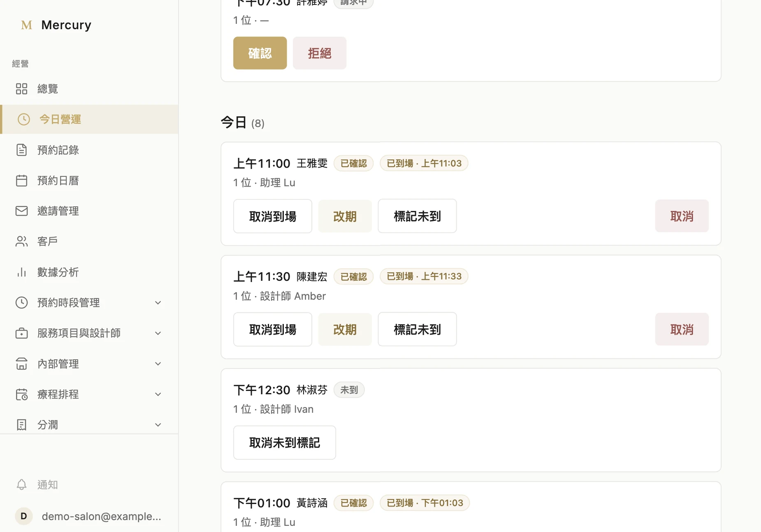Open the 總覽 menu item
Image resolution: width=761 pixels, height=532 pixels.
pyautogui.click(x=89, y=89)
